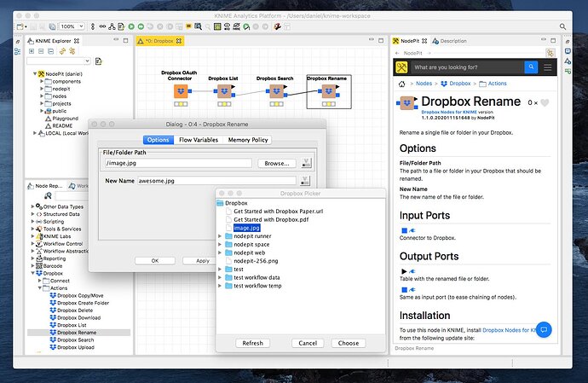This screenshot has height=383, width=588.
Task: Click the 'What are you looking for?' search box
Action: coord(467,67)
